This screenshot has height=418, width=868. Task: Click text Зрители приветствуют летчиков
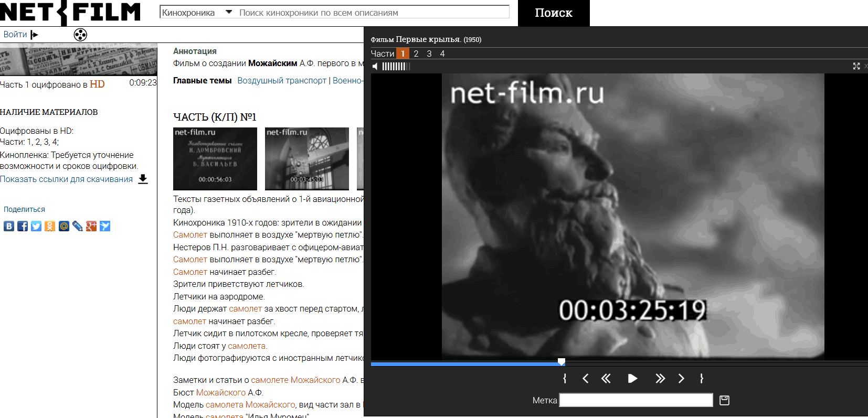coord(239,284)
